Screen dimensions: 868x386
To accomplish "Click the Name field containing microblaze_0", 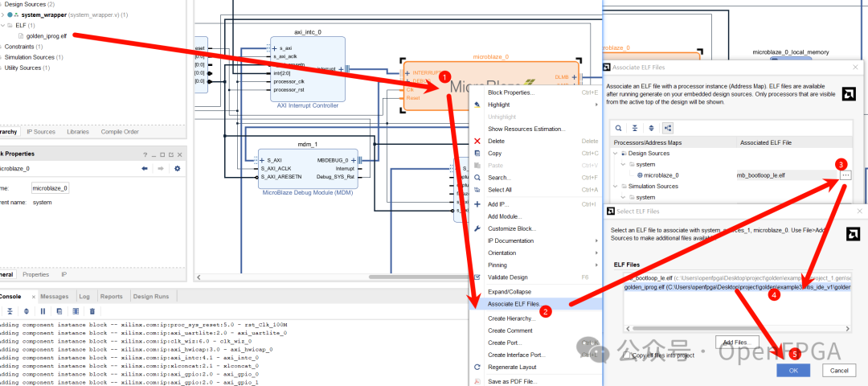I will [x=51, y=187].
